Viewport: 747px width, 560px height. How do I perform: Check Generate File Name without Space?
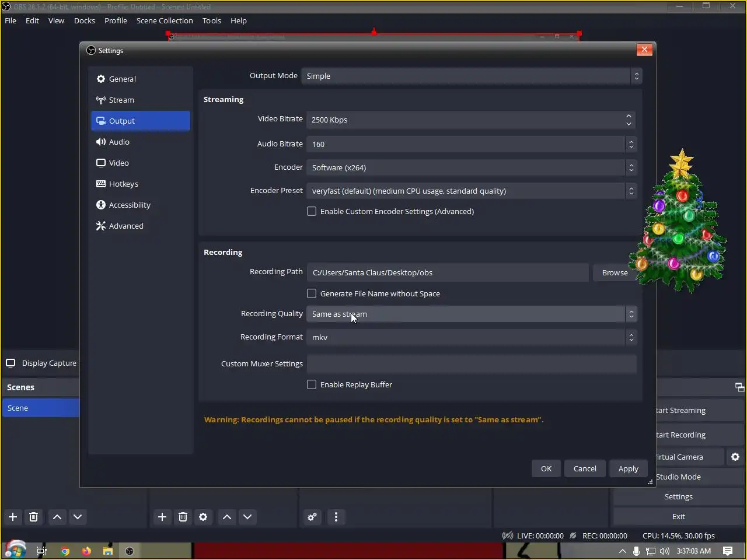(312, 293)
